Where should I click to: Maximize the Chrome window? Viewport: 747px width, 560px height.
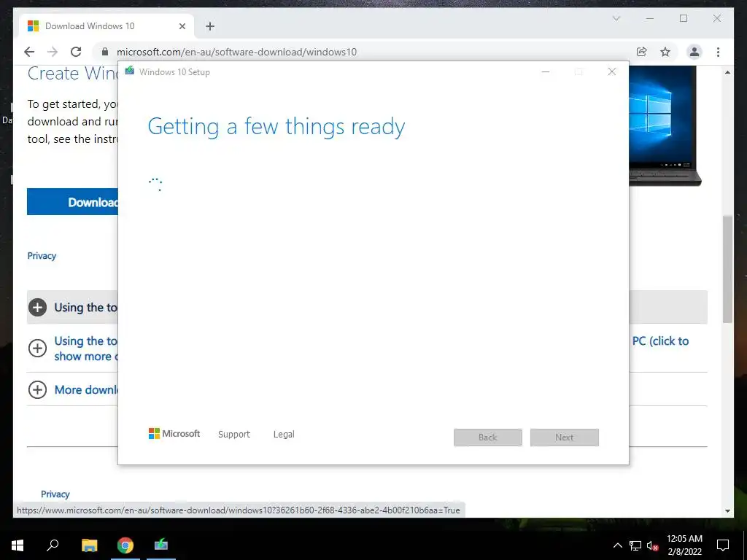pyautogui.click(x=683, y=18)
